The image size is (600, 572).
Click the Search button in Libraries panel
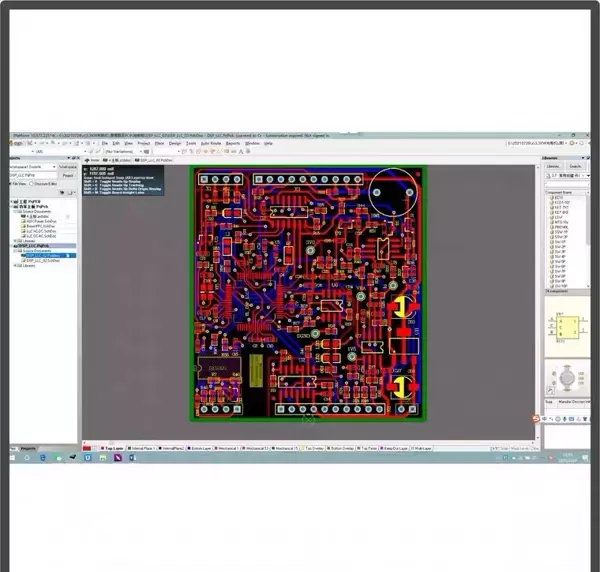[x=575, y=167]
